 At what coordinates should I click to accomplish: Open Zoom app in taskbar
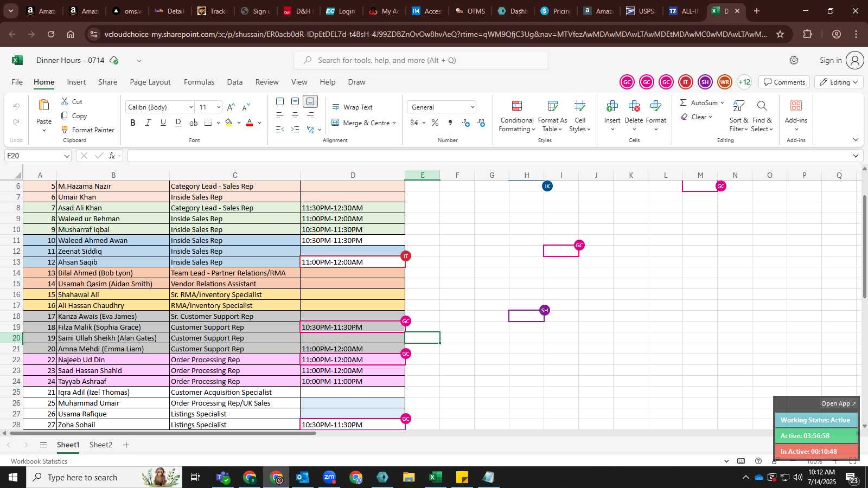click(329, 477)
